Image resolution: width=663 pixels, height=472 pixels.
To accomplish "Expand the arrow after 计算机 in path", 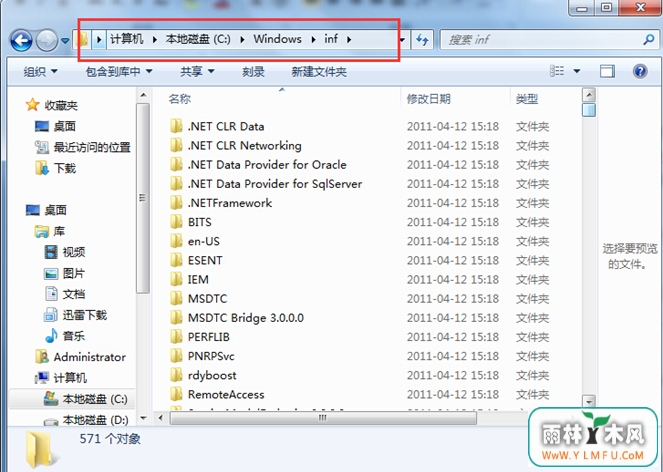I will 155,40.
